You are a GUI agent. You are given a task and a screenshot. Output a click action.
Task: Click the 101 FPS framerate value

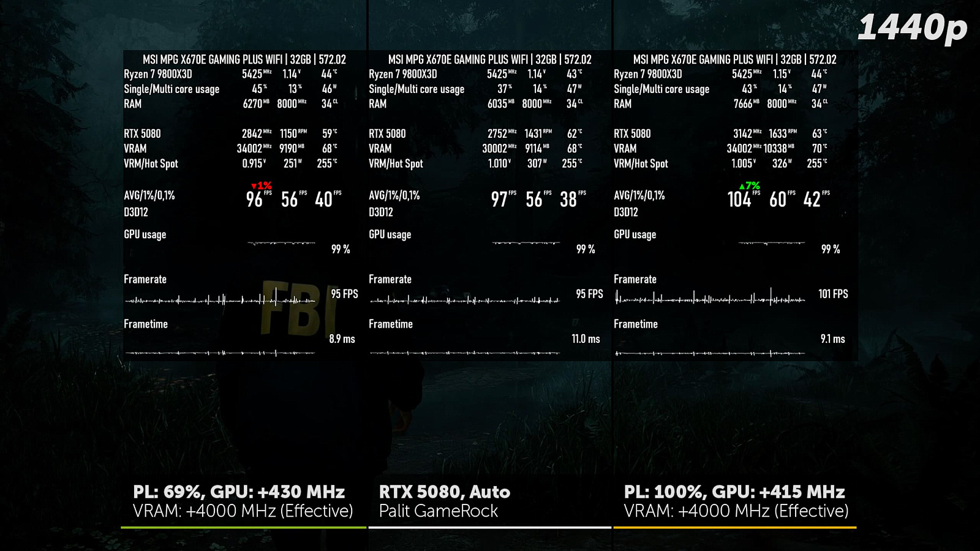coord(833,294)
